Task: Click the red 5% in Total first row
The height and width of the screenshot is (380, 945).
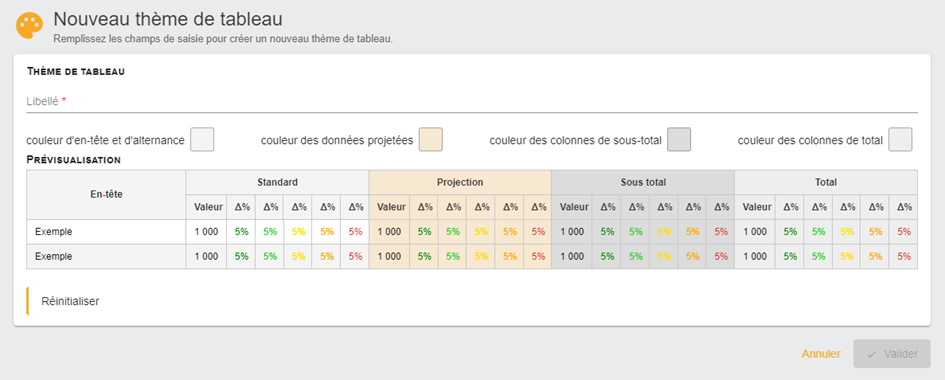Action: (x=903, y=231)
